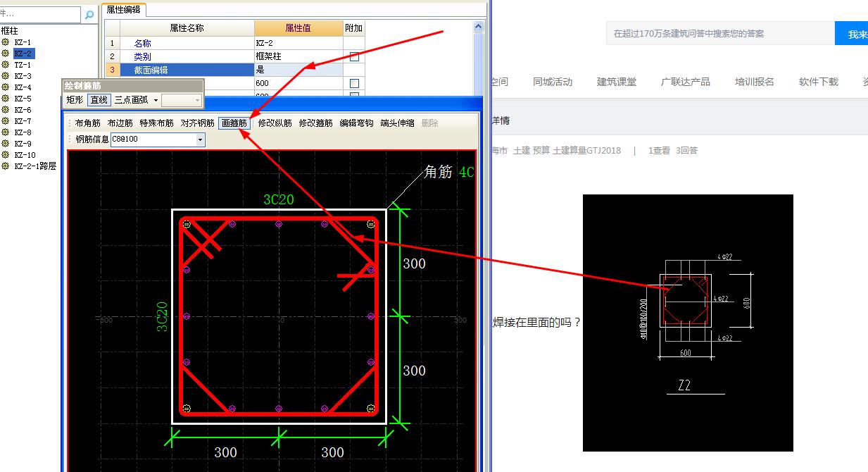Click the 布角筋 toolbar button

tap(88, 123)
